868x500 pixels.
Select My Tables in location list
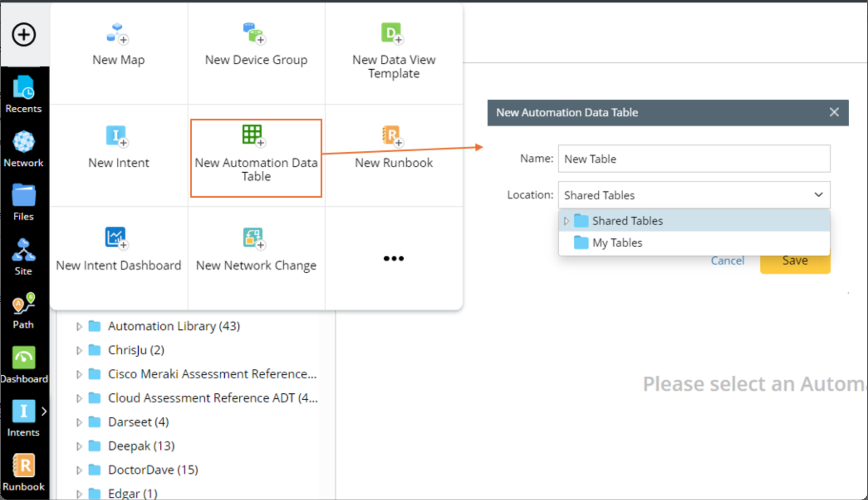click(617, 243)
